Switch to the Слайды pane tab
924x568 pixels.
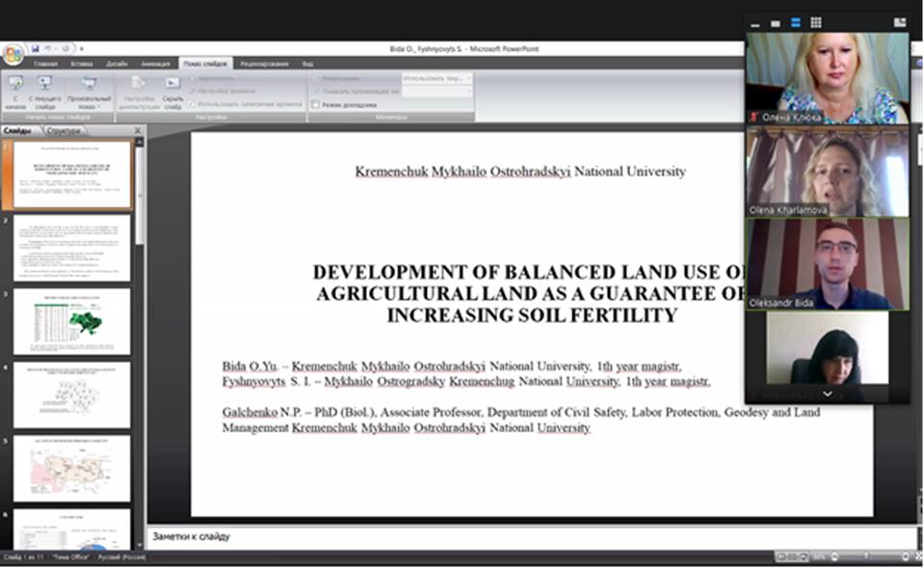click(x=17, y=130)
